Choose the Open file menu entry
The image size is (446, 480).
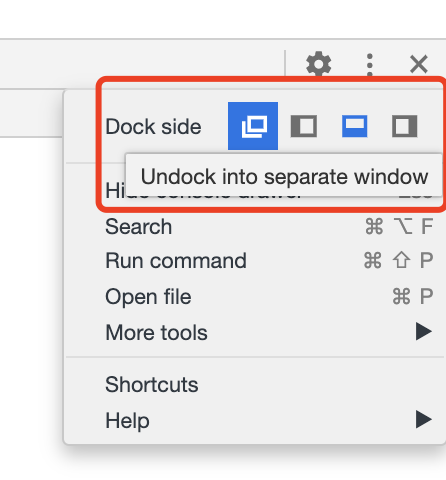255,296
